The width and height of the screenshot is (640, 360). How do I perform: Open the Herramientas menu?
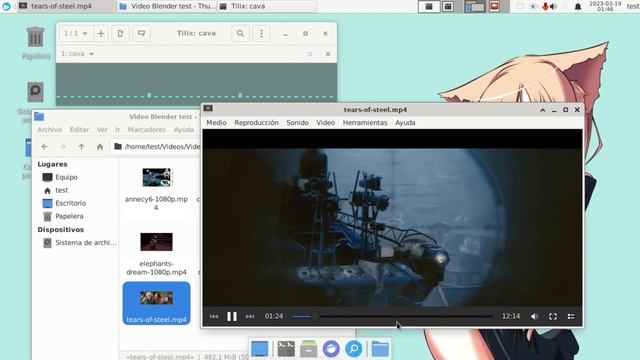365,122
